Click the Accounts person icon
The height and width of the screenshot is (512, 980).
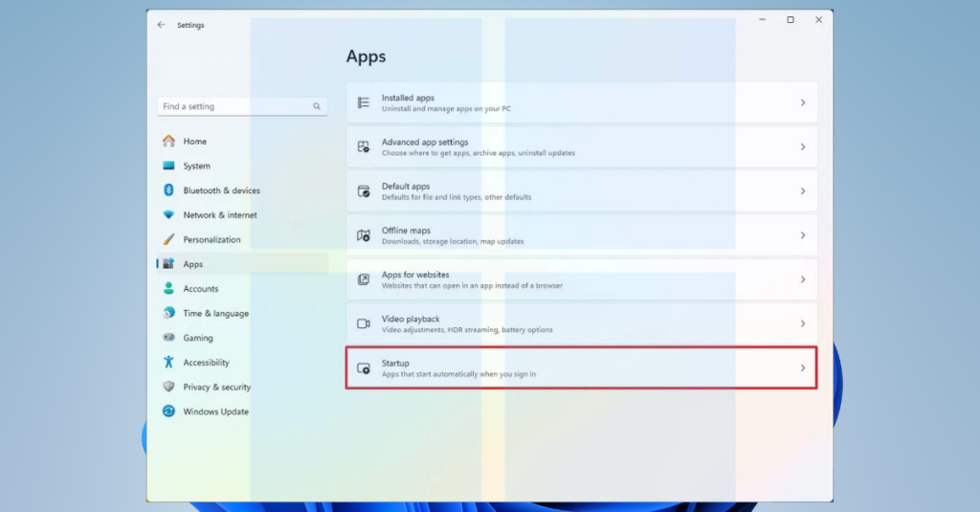pyautogui.click(x=168, y=288)
